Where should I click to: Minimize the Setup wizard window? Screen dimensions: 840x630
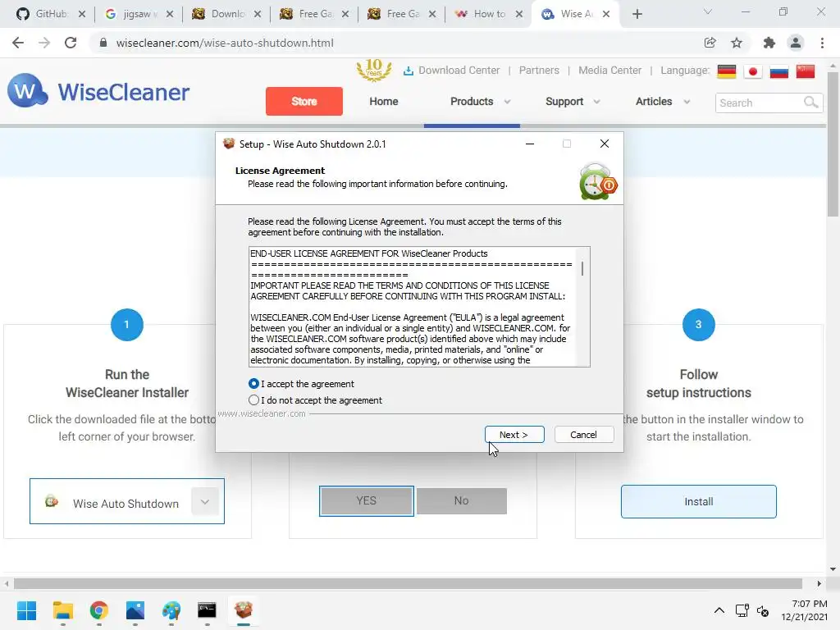coord(530,144)
